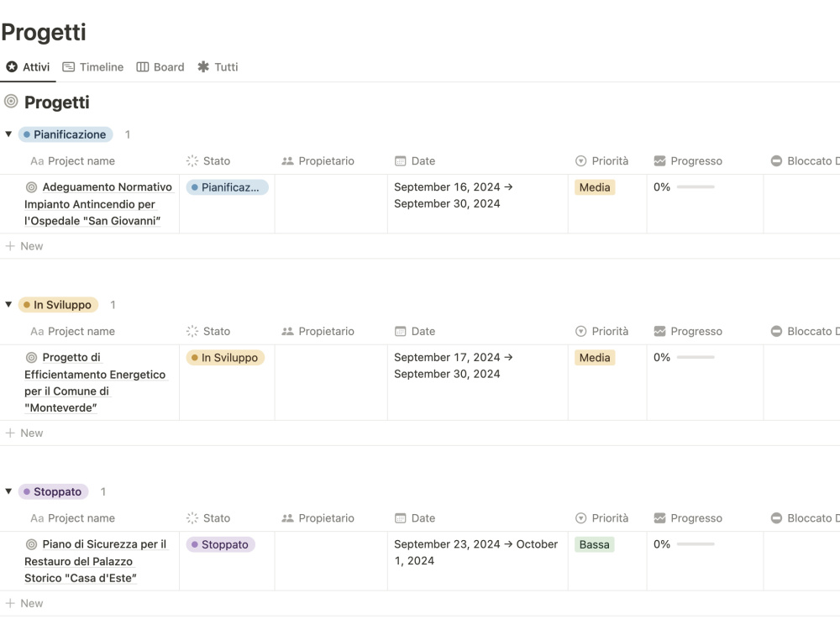Click the Stato column header in Pianificazione group

(x=208, y=160)
